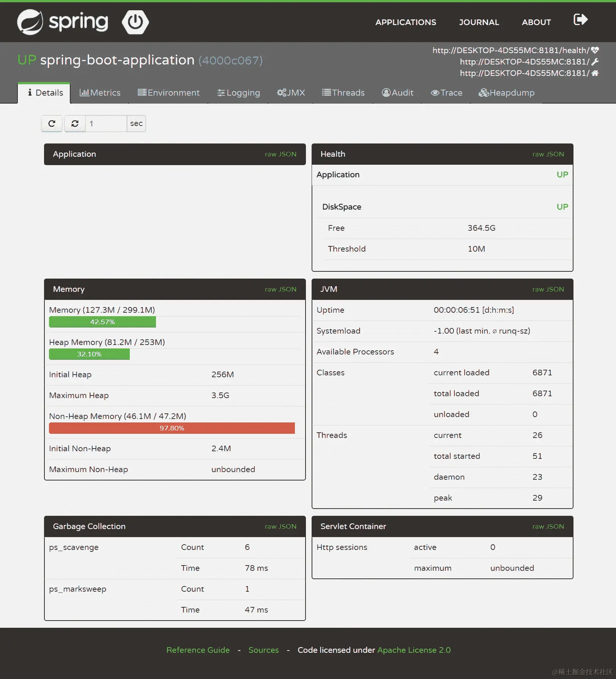Image resolution: width=616 pixels, height=679 pixels.
Task: Click the Sources footer link
Action: pos(263,650)
